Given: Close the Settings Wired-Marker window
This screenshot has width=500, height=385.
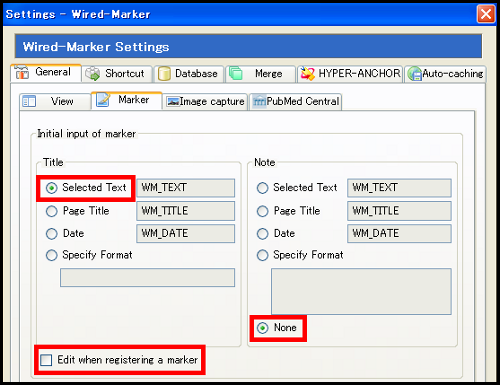Looking at the screenshot, I should click(486, 14).
